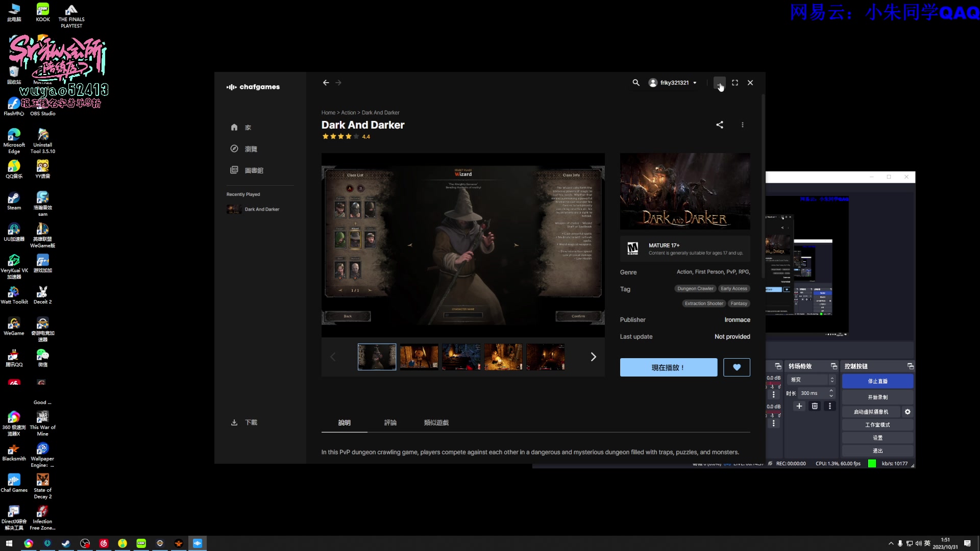980x551 pixels.
Task: Click the Exit button in OBS
Action: point(877,451)
